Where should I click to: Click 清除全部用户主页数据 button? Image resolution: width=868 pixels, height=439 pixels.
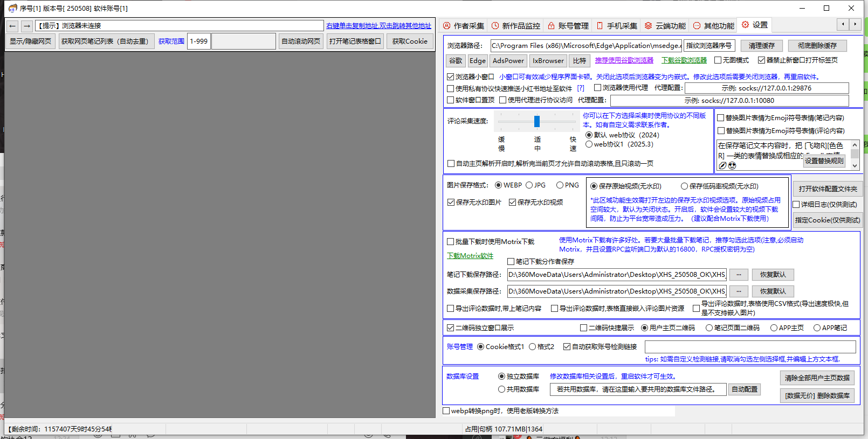coord(817,378)
